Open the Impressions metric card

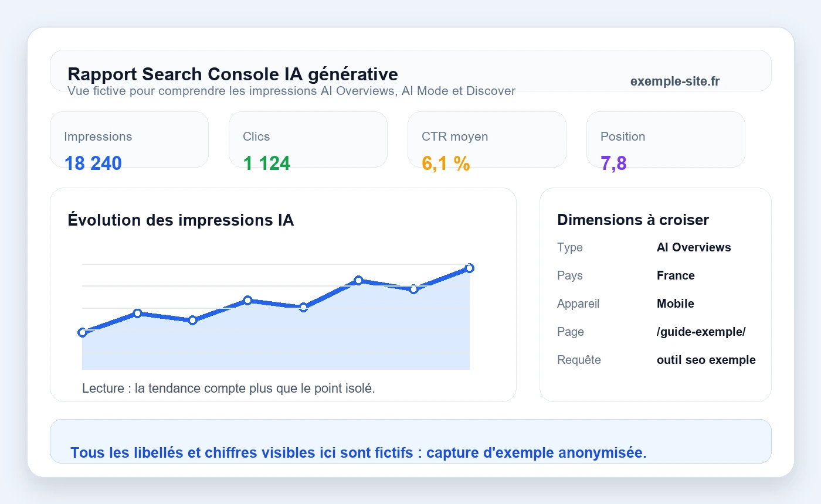130,139
